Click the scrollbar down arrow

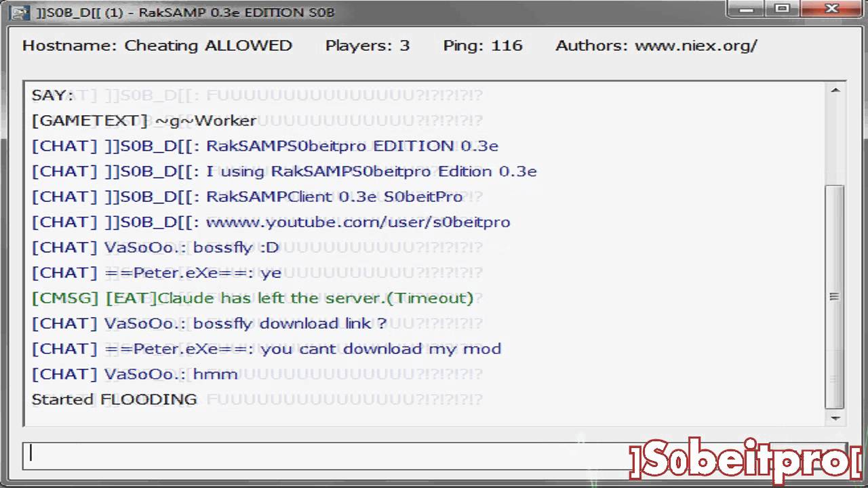pyautogui.click(x=835, y=418)
